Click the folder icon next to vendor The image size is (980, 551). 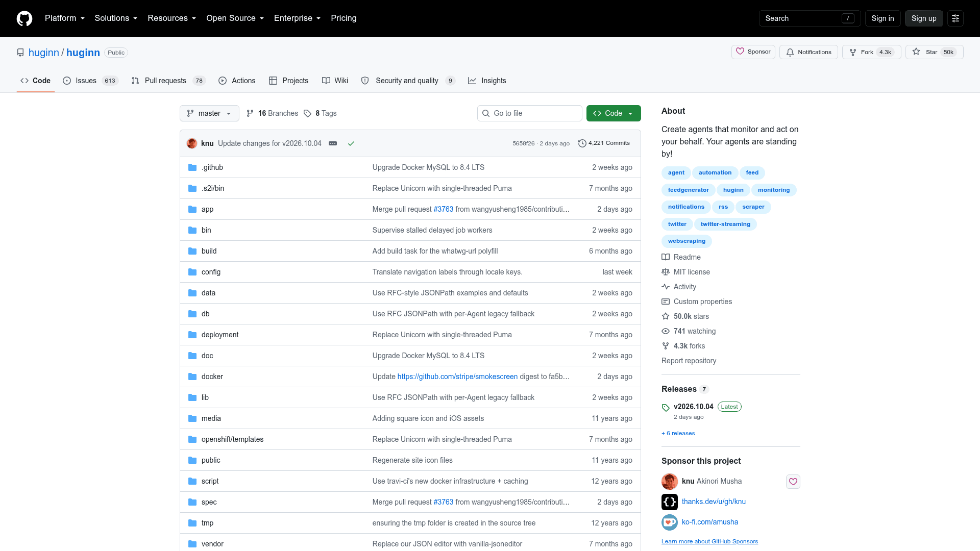click(x=192, y=544)
